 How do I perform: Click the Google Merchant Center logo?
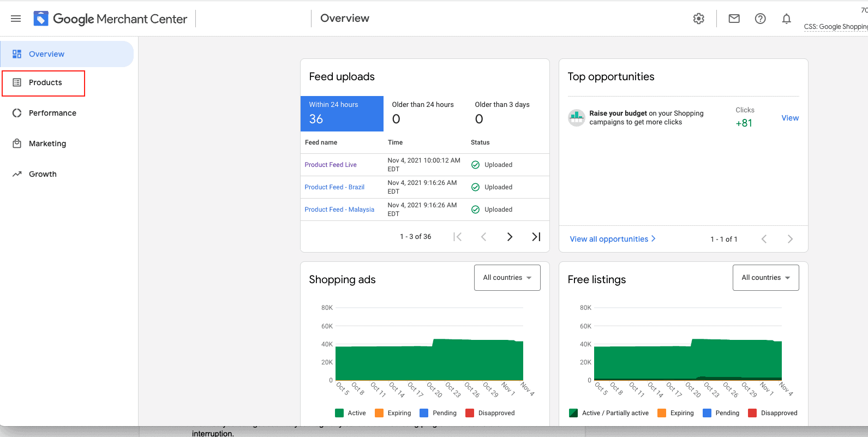coord(110,19)
